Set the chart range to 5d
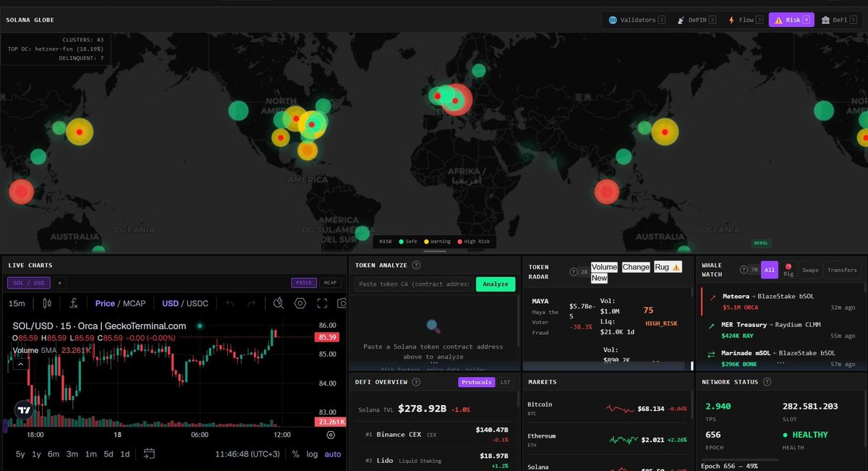Viewport: 868px width, 471px height. [109, 454]
